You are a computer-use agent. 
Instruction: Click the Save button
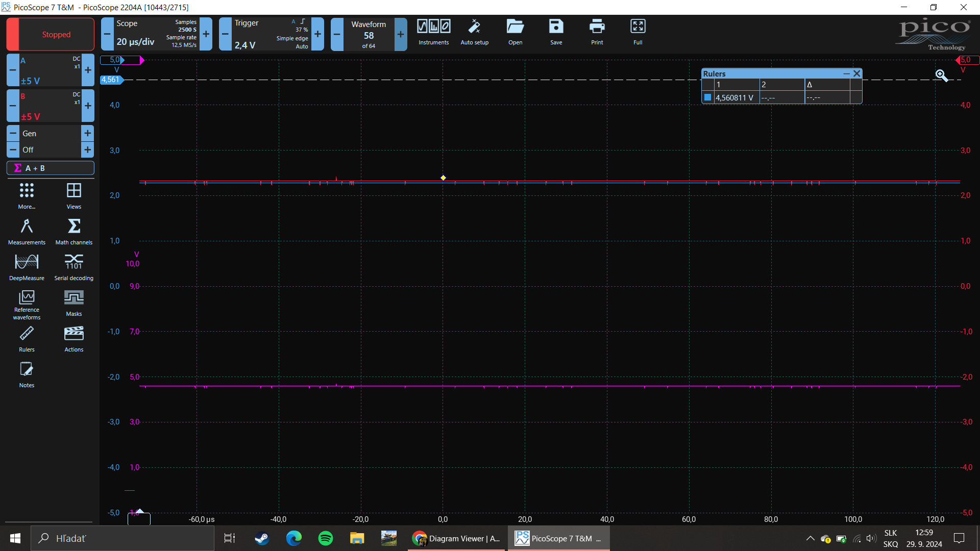(x=556, y=33)
